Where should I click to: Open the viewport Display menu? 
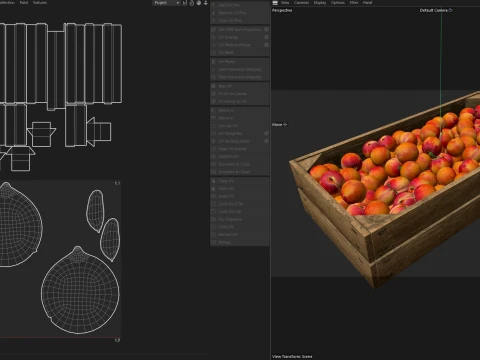(320, 3)
